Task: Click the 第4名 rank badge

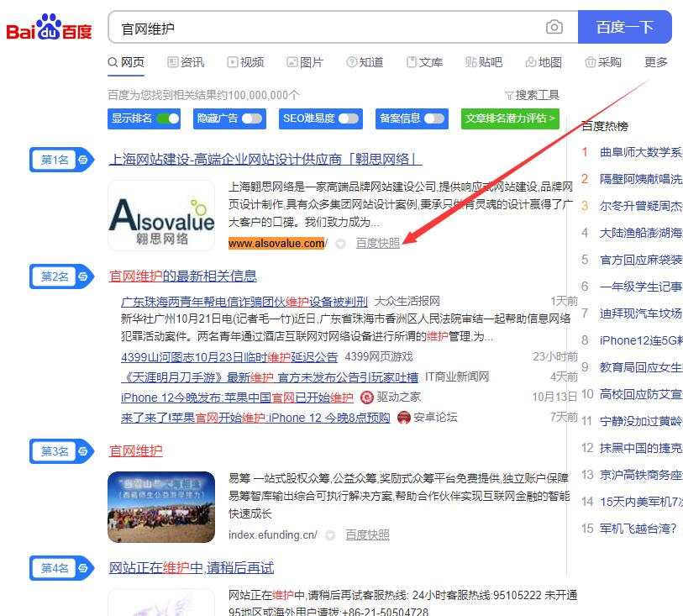Action: click(x=61, y=568)
